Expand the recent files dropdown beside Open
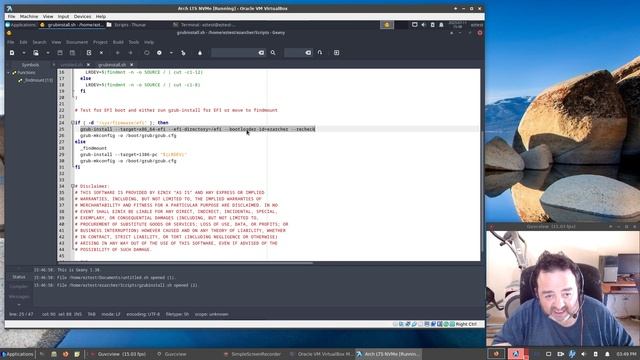 (x=48, y=53)
